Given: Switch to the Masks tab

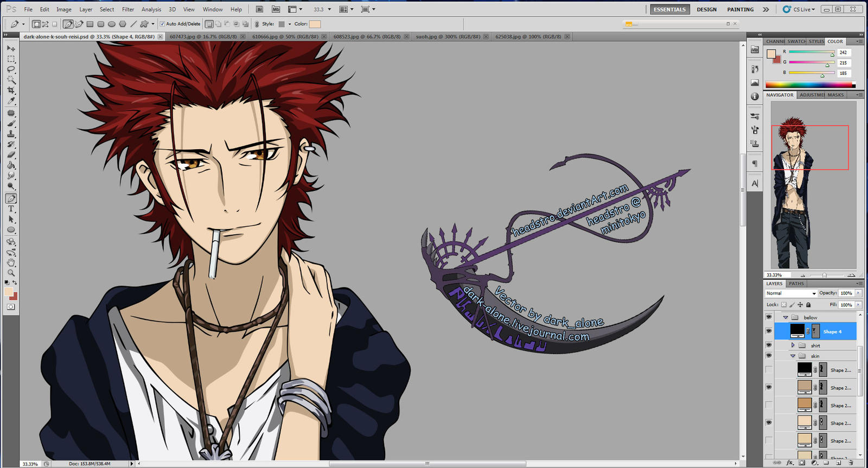Looking at the screenshot, I should pos(835,95).
